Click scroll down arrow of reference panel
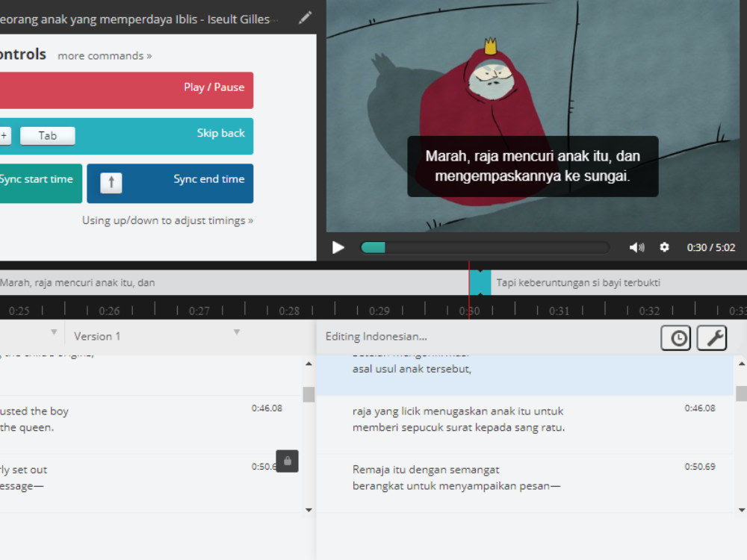 pyautogui.click(x=309, y=510)
